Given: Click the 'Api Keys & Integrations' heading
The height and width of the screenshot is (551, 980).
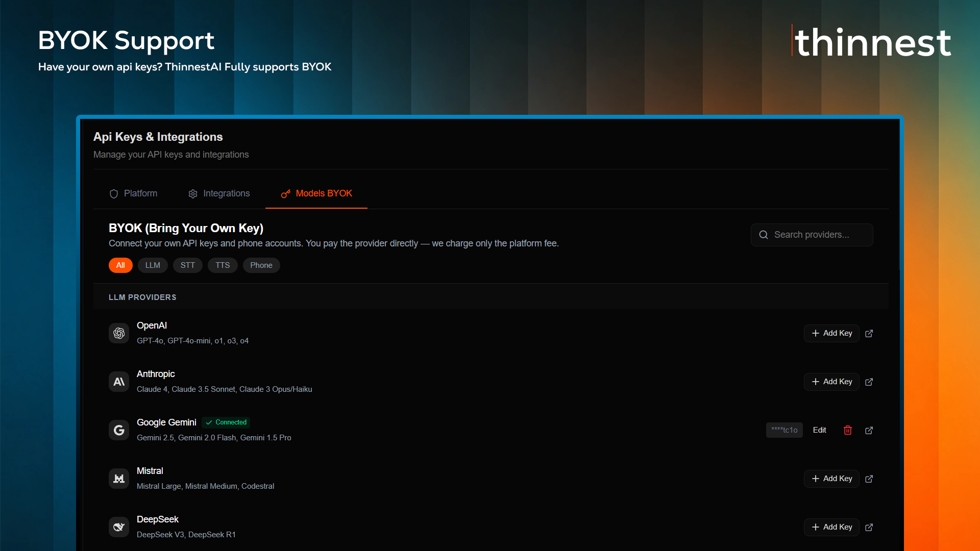Looking at the screenshot, I should [158, 137].
